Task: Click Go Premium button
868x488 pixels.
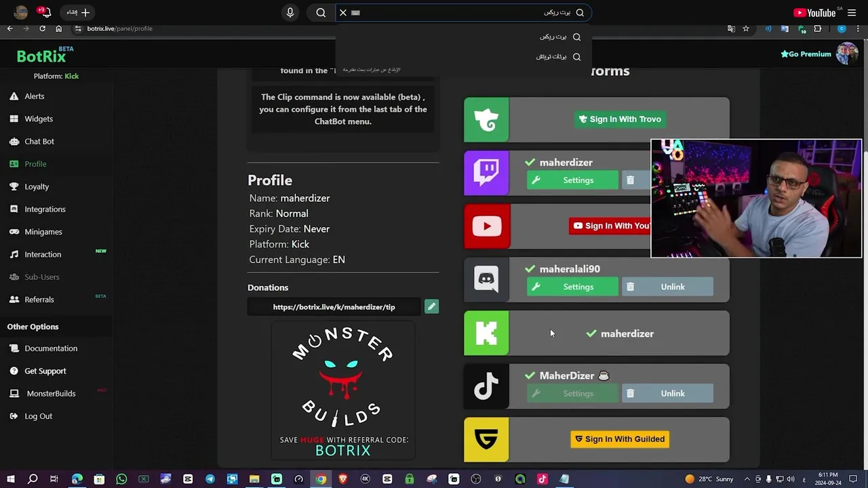Action: (x=806, y=54)
